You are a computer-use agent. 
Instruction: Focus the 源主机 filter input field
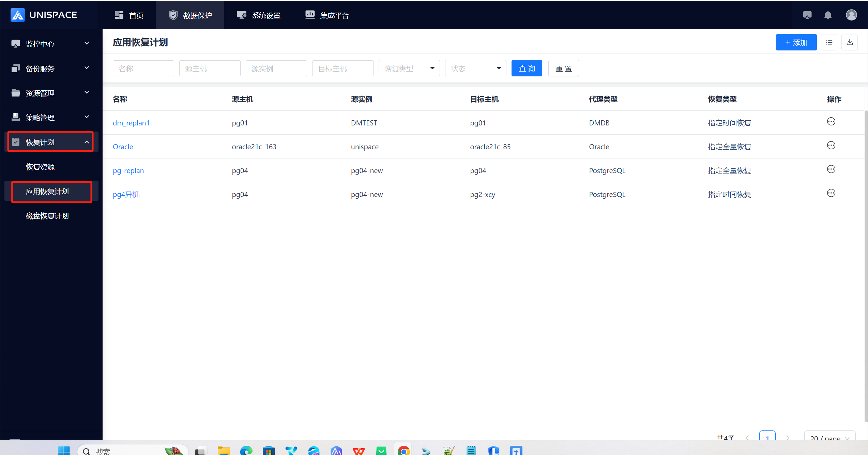point(210,69)
